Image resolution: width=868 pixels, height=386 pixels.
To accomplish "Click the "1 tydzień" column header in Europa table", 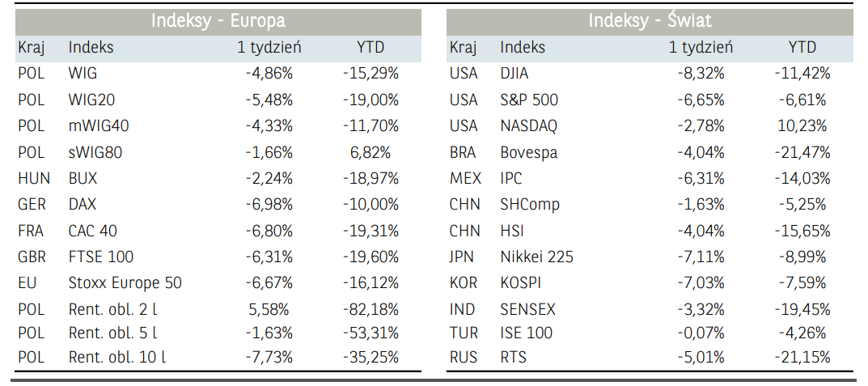I will 269,48.
